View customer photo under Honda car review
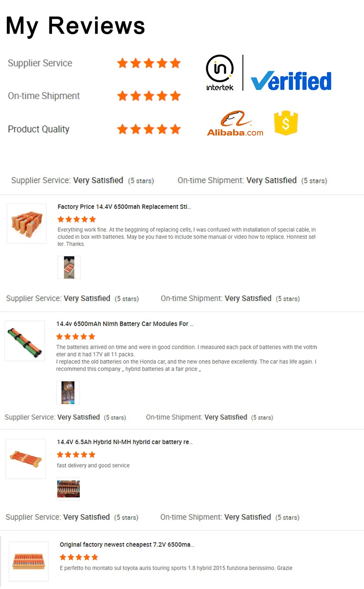Image resolution: width=364 pixels, height=589 pixels. pos(67,393)
